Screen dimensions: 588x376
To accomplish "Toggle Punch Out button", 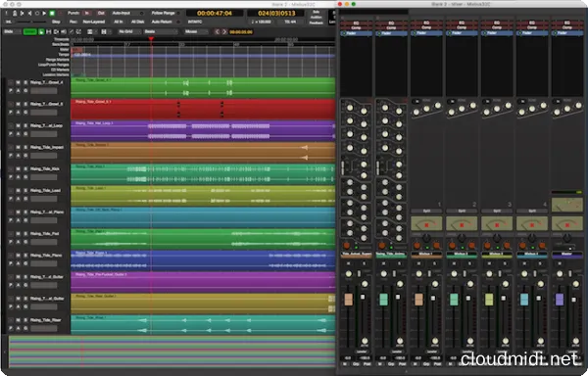I will (101, 13).
